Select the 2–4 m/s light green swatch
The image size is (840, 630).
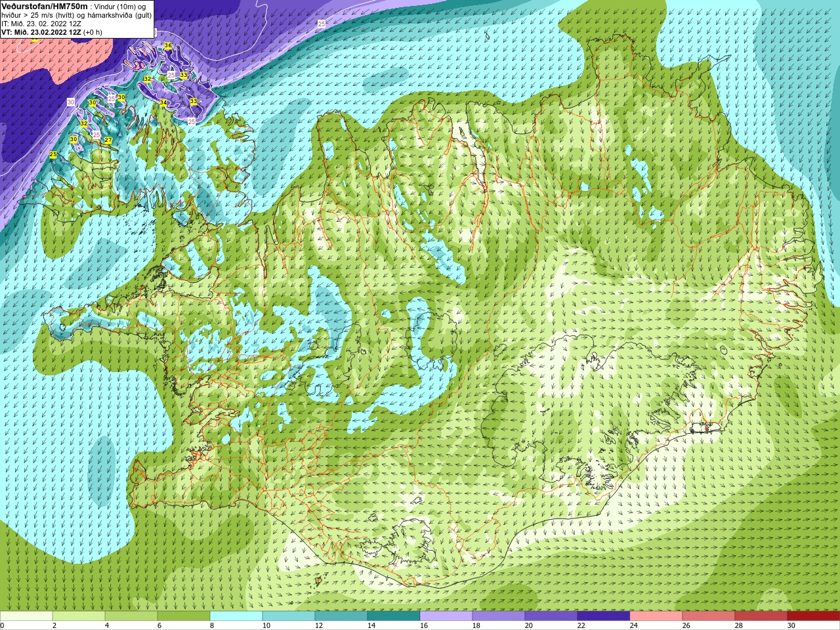[x=79, y=616]
